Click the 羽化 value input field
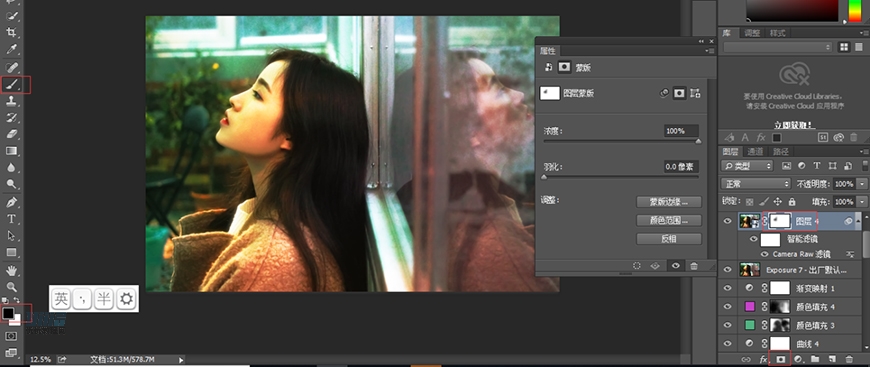870x367 pixels. pyautogui.click(x=681, y=167)
